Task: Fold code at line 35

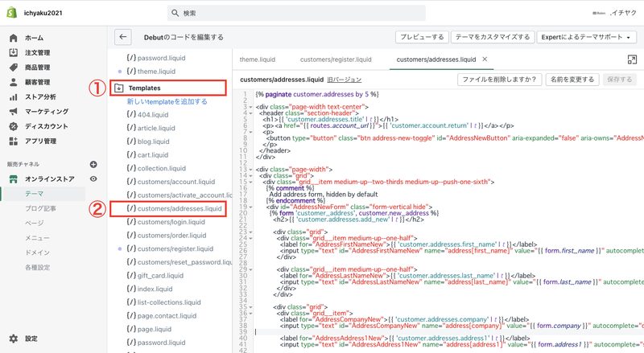Action: (251, 307)
